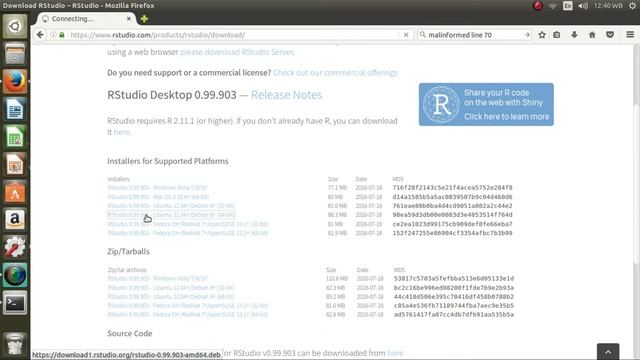The width and height of the screenshot is (640, 360).
Task: Download Fedora 64-bit tarball under Zip/Tarballs
Action: pyautogui.click(x=188, y=315)
